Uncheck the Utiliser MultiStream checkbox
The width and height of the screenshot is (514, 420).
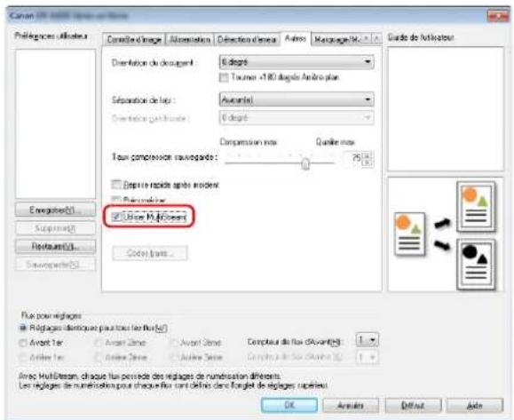click(116, 217)
